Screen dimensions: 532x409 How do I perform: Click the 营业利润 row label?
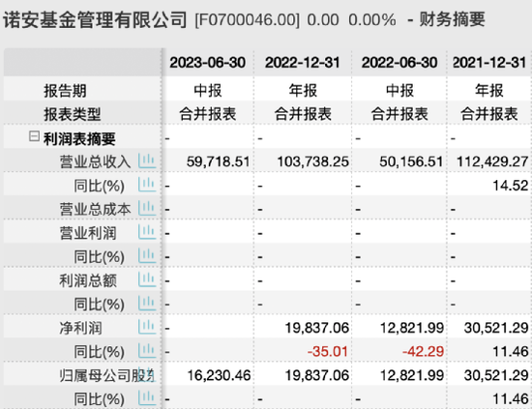click(x=88, y=233)
